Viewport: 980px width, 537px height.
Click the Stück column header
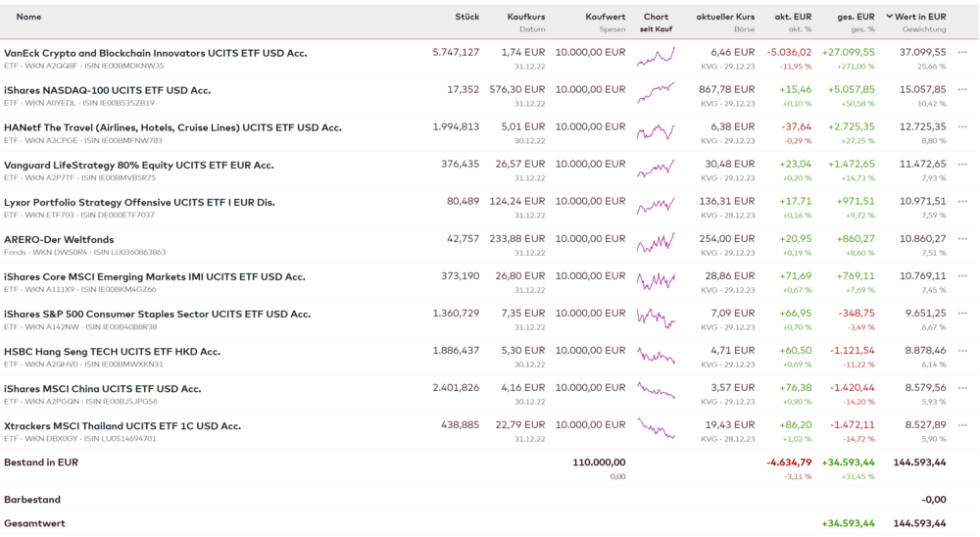[x=467, y=17]
